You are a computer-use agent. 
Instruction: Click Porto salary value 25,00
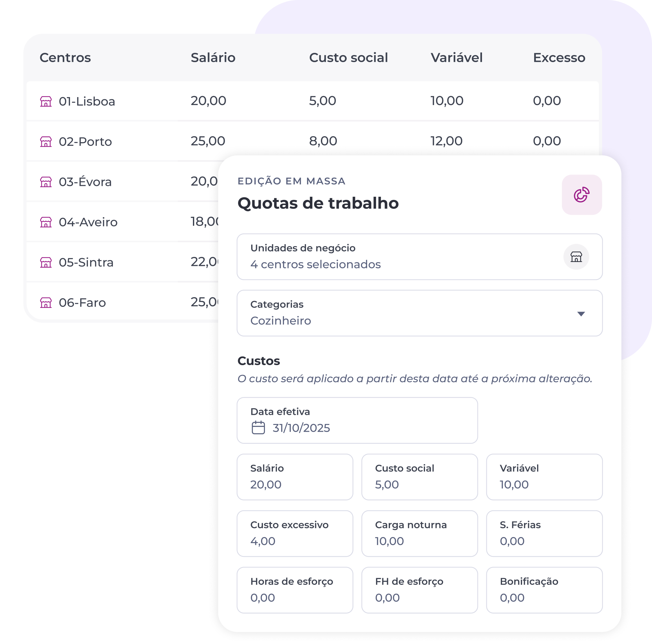[x=208, y=141]
